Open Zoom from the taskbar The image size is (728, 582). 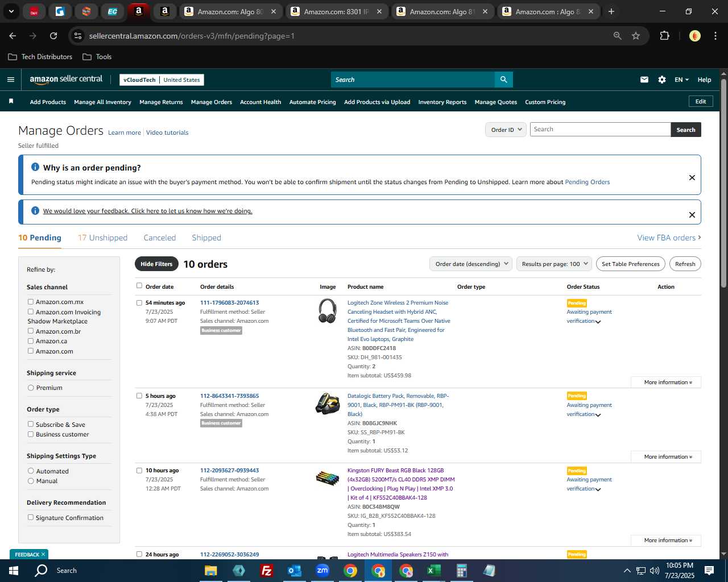[x=322, y=571]
